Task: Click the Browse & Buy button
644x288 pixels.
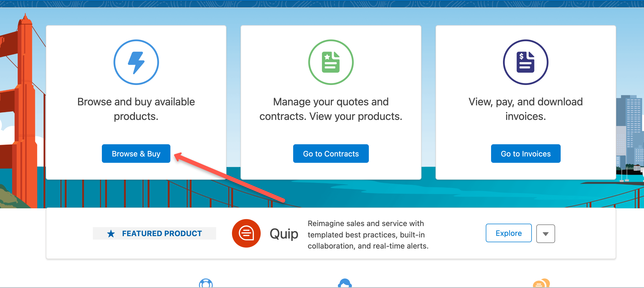Action: (136, 154)
